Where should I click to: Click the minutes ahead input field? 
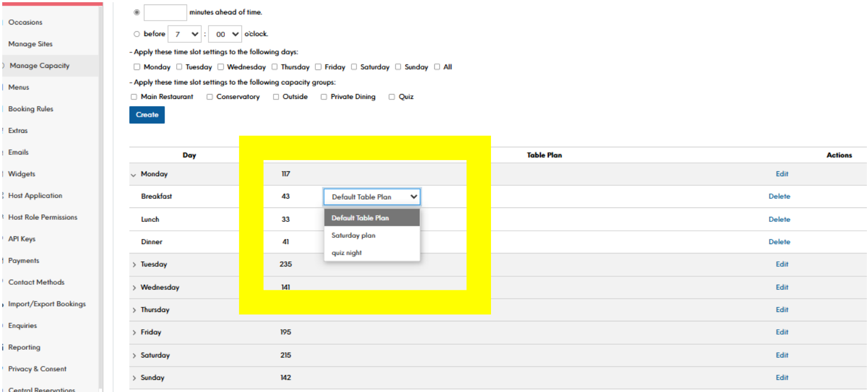click(165, 12)
